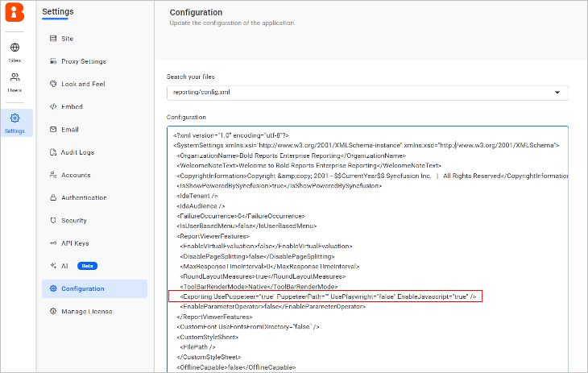Open Accounts settings

pos(77,175)
